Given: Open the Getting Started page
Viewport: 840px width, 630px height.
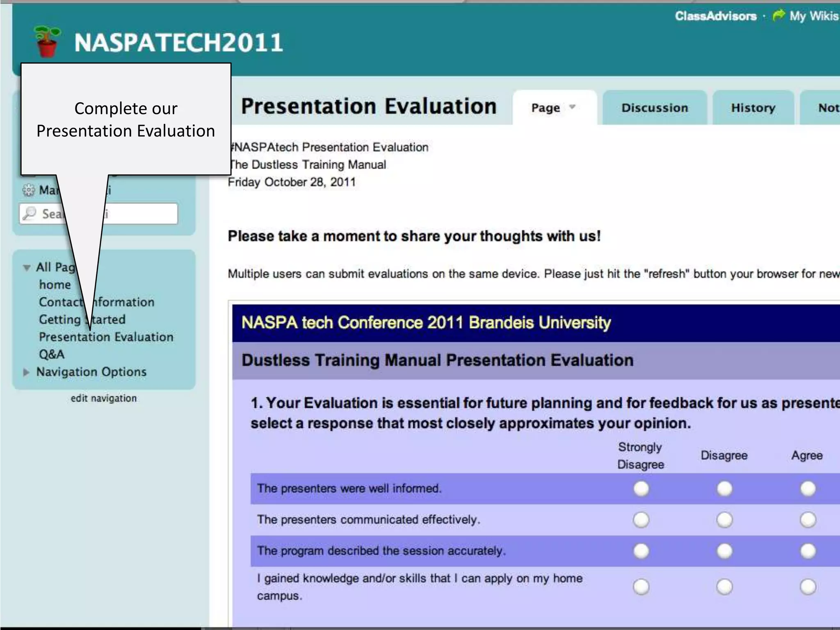Looking at the screenshot, I should tap(82, 319).
